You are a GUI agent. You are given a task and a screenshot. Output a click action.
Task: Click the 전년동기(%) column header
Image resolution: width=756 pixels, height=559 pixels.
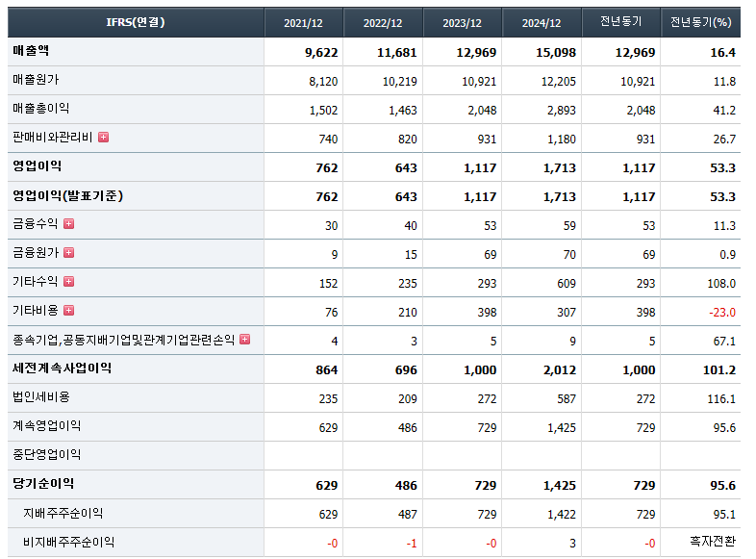700,22
